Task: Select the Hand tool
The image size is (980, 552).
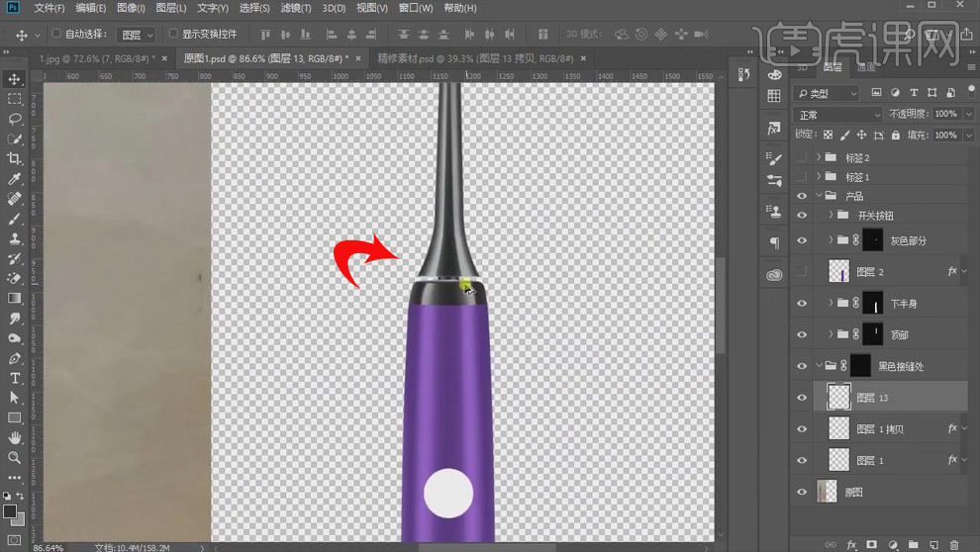Action: [x=15, y=437]
